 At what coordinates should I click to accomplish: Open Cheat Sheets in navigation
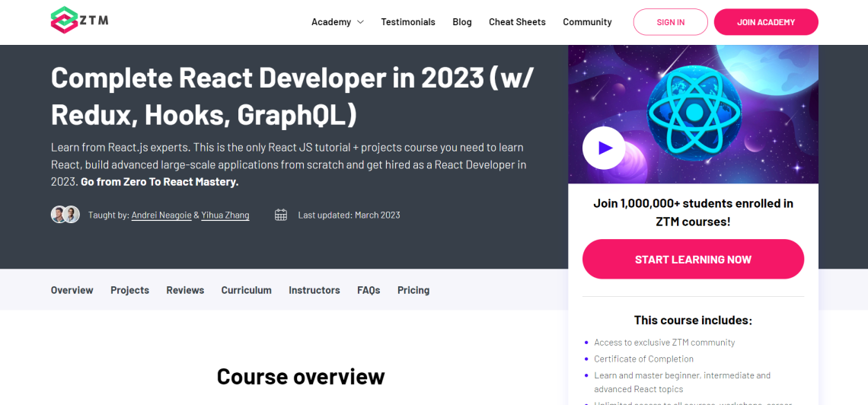(x=517, y=22)
